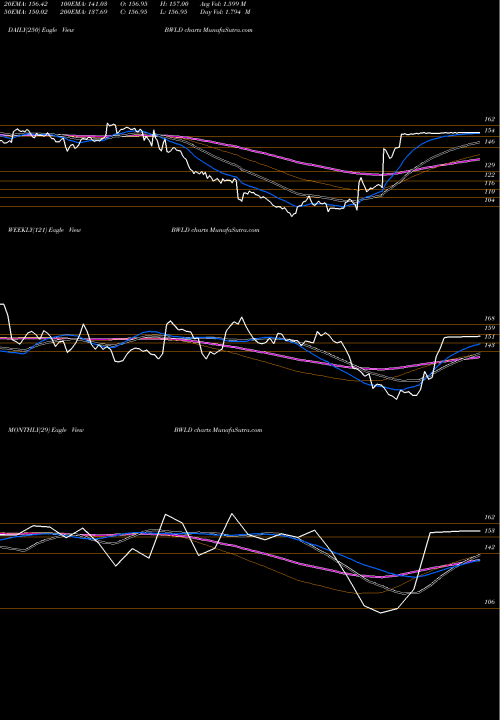The width and height of the screenshot is (500, 720).
Task: Click the Day Vol reading
Action: tap(225, 12)
